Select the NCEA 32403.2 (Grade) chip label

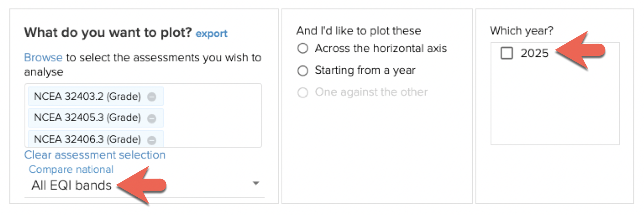(x=87, y=97)
